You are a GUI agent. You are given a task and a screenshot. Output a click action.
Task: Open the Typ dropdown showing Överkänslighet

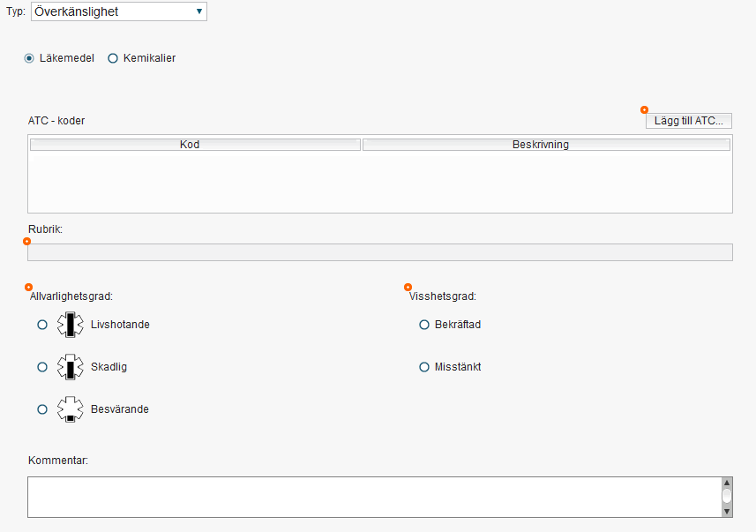pos(118,11)
